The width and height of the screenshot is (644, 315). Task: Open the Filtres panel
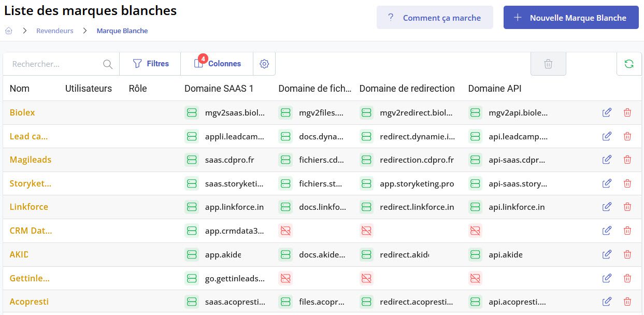pos(151,64)
